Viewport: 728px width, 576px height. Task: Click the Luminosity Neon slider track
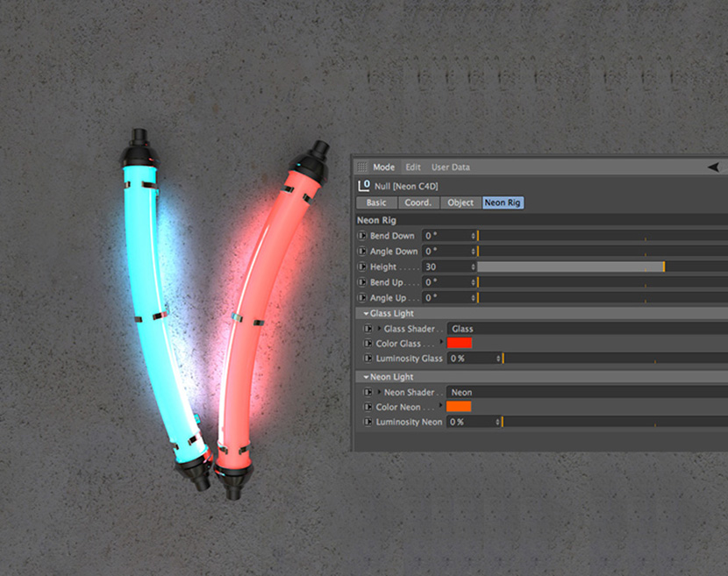(615, 422)
